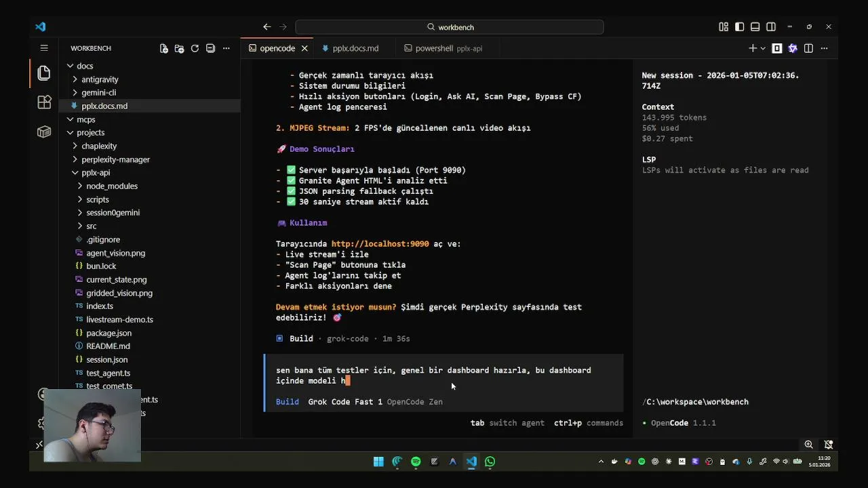Viewport: 868px width, 488px height.
Task: Open current_state.png file
Action: tap(149, 279)
